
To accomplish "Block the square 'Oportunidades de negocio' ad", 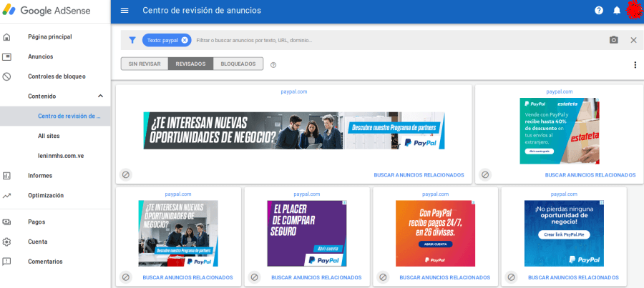I will [x=126, y=277].
